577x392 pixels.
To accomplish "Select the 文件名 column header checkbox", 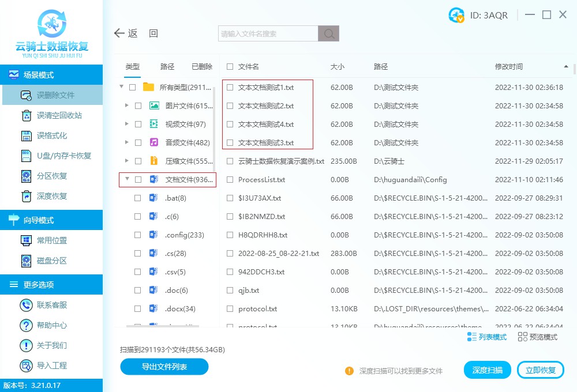I will (229, 66).
